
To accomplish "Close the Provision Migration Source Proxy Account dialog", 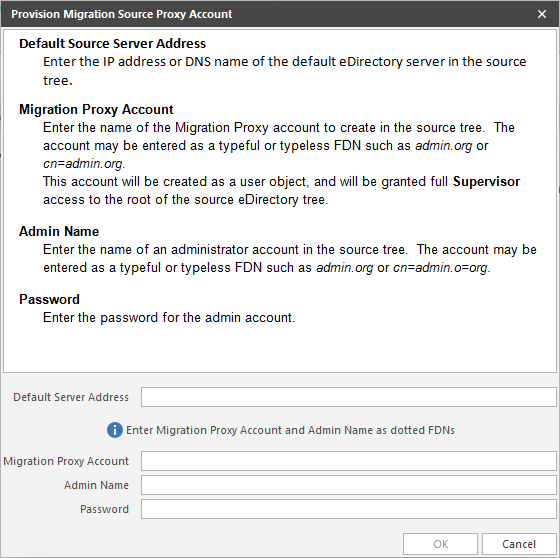I will (x=542, y=14).
